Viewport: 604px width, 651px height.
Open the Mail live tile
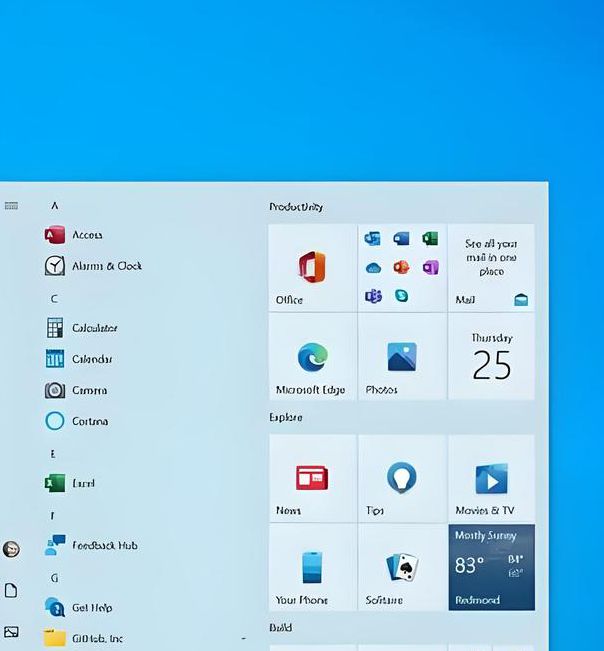click(491, 268)
